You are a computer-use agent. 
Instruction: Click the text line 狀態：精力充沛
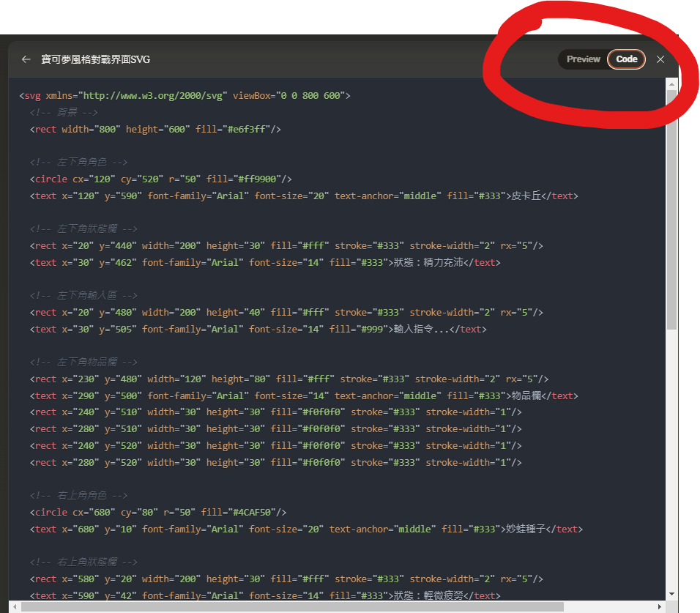265,262
